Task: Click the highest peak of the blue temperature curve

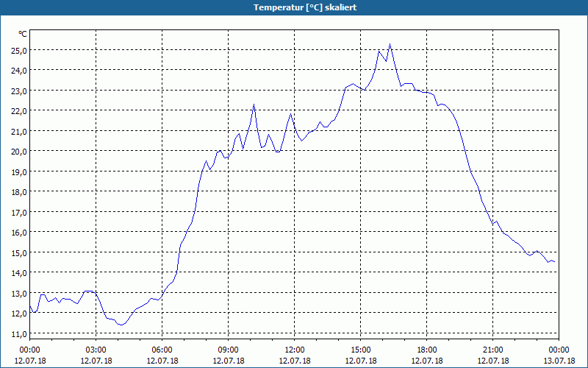Action: (390, 44)
